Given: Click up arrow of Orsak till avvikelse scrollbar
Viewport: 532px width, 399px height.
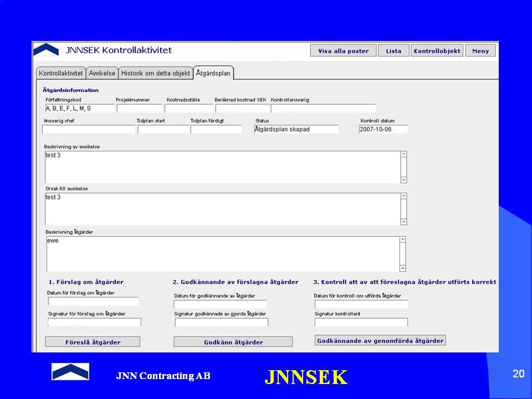Looking at the screenshot, I should click(403, 196).
